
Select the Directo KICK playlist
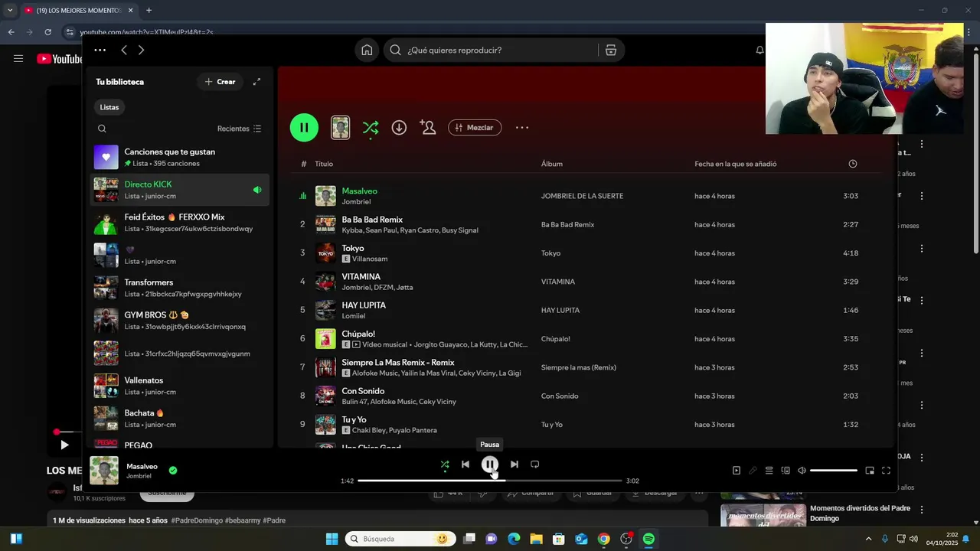click(180, 190)
